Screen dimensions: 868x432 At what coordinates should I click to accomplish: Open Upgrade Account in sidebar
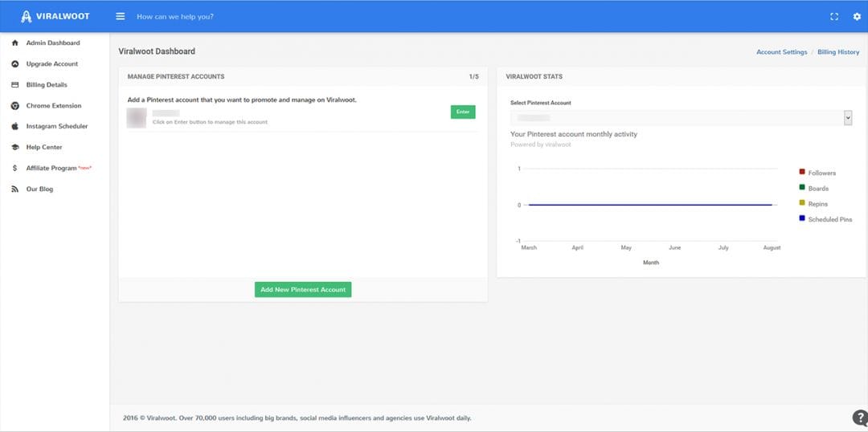[52, 64]
